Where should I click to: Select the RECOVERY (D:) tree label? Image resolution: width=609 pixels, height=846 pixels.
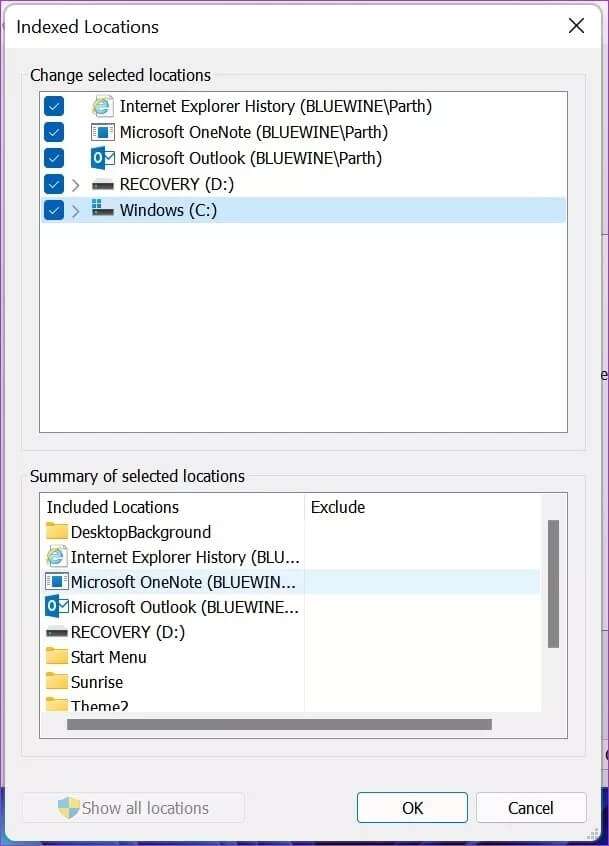click(177, 184)
